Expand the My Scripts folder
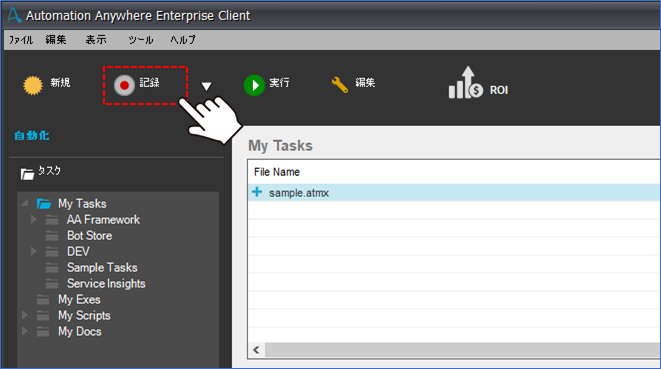The width and height of the screenshot is (661, 369). [25, 315]
